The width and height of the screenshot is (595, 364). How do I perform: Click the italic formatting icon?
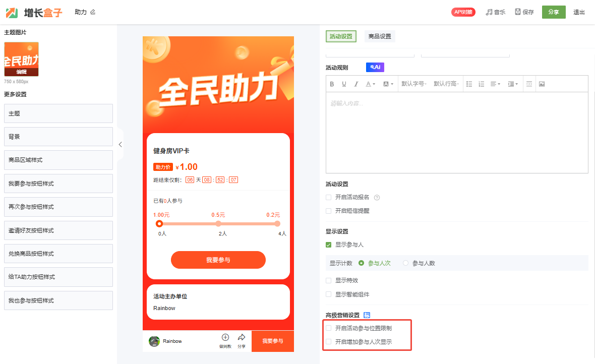point(356,84)
